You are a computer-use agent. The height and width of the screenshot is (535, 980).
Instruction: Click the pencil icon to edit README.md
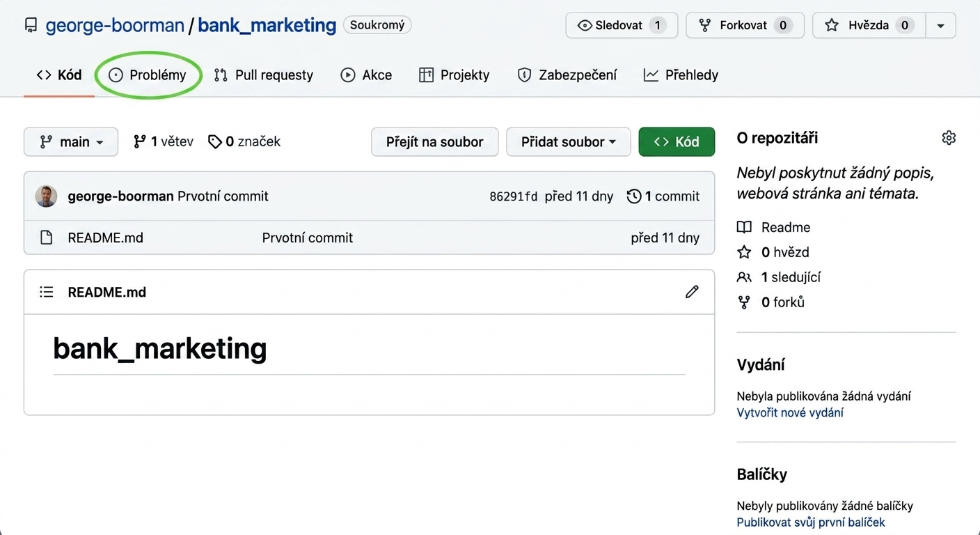(692, 292)
